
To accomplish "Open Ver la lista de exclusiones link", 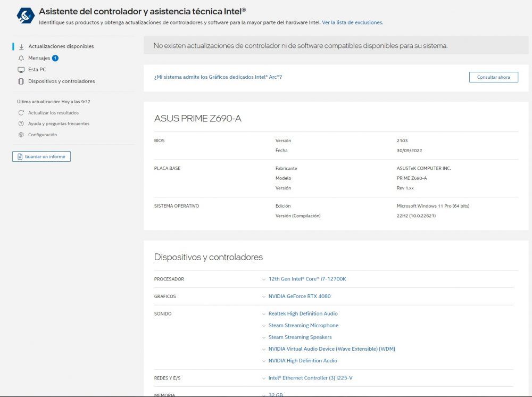I will [352, 22].
